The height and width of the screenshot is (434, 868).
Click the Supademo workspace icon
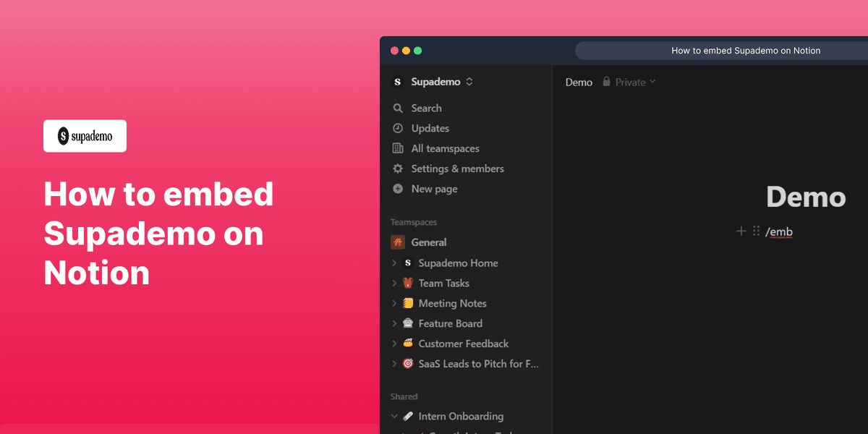pos(397,82)
